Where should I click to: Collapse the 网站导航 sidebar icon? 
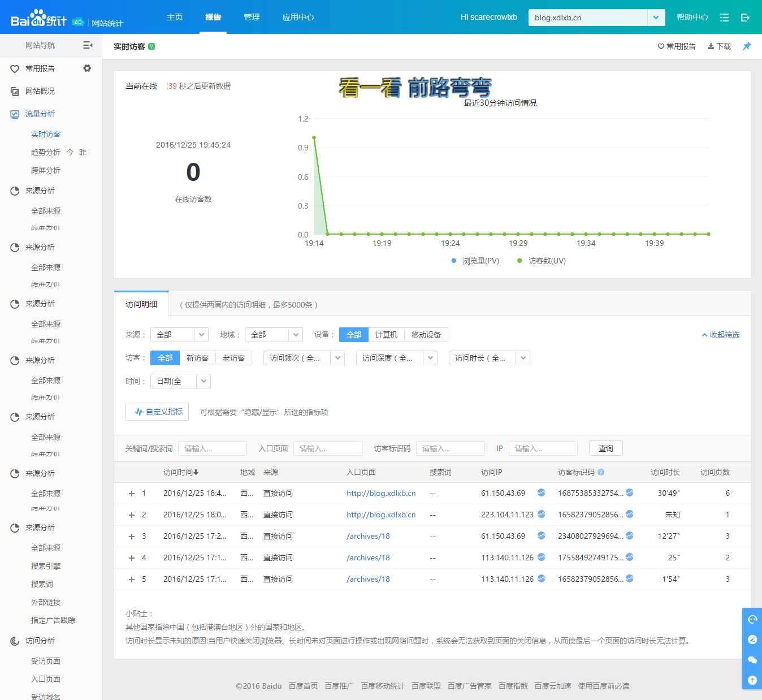tap(88, 45)
